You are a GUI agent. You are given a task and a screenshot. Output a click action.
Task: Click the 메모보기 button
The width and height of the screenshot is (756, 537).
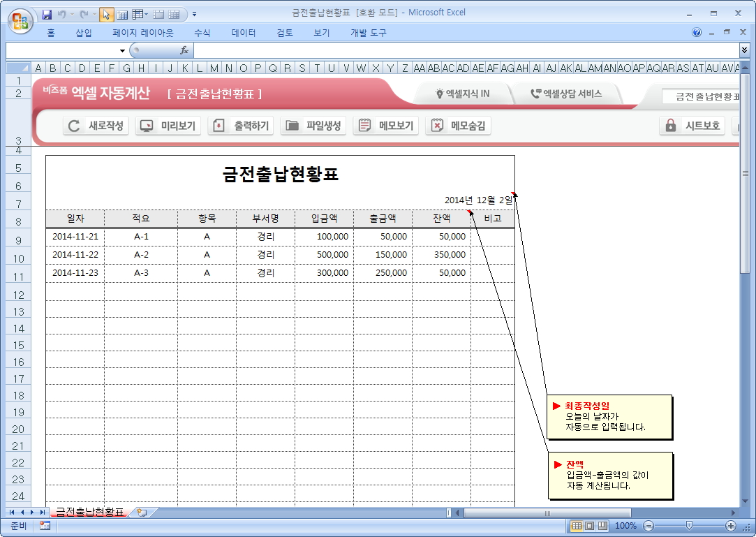pos(386,126)
